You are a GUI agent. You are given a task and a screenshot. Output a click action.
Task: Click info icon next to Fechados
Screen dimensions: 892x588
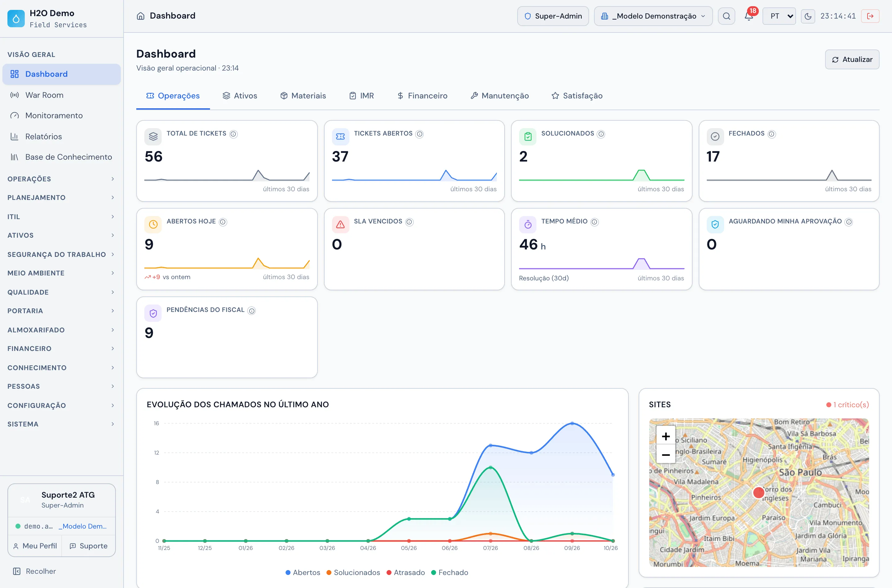[x=772, y=134]
